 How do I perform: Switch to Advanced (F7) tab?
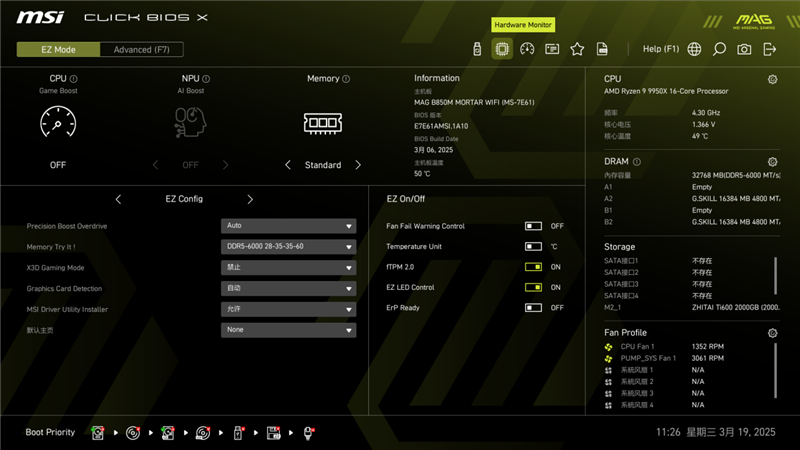point(141,49)
